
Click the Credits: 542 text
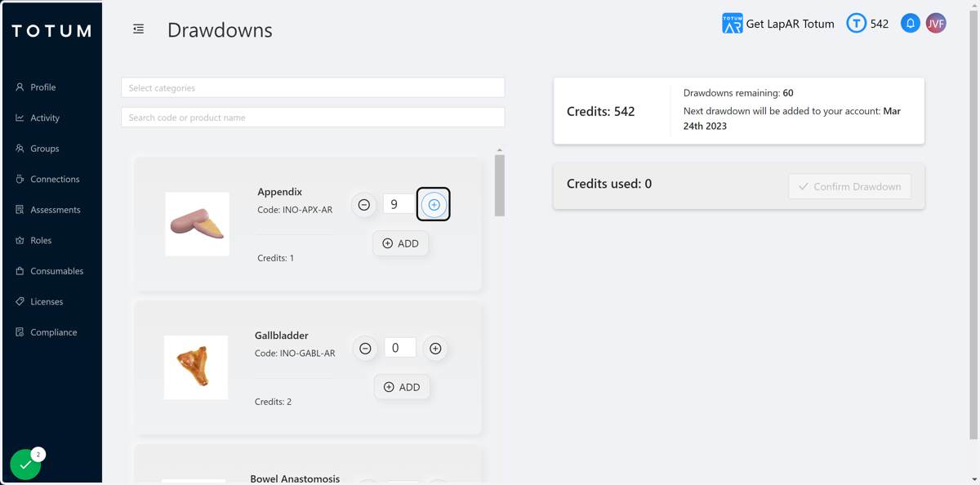tap(601, 111)
